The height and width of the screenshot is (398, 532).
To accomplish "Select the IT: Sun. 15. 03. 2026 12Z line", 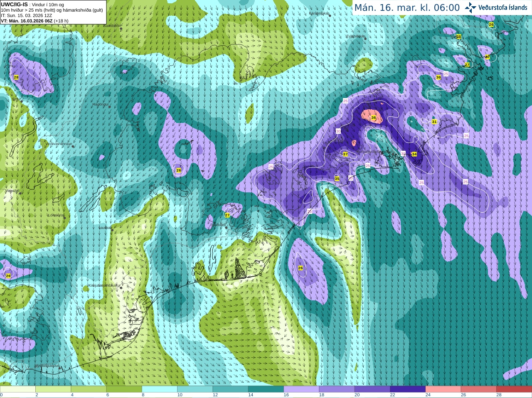I will pos(26,15).
